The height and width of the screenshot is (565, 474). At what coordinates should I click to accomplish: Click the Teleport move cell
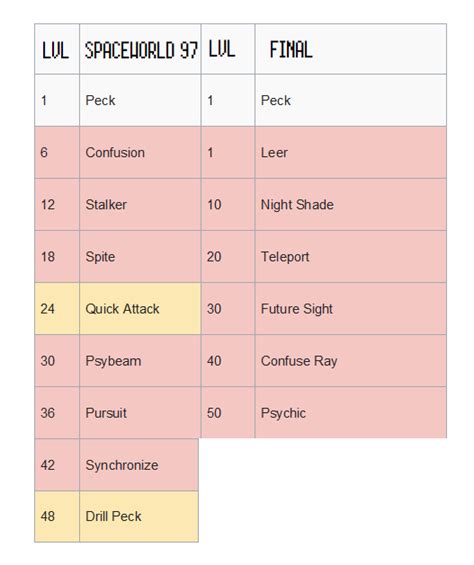tap(350, 257)
